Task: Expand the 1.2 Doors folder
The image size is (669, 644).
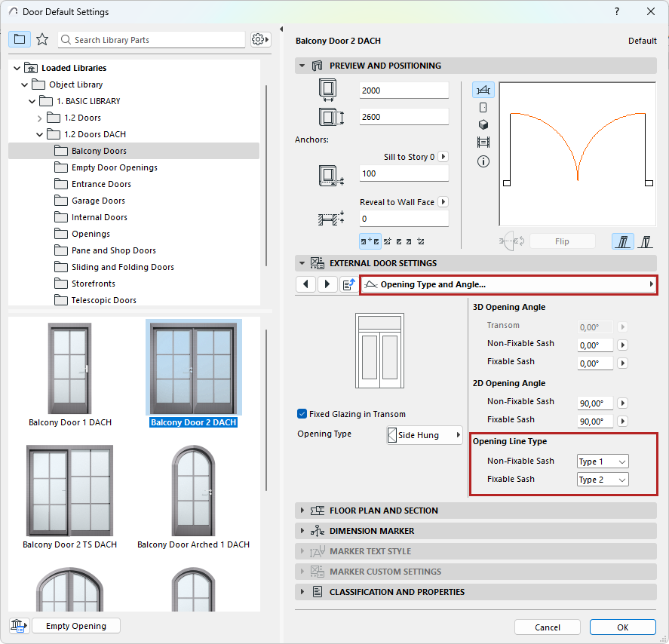Action: click(39, 118)
